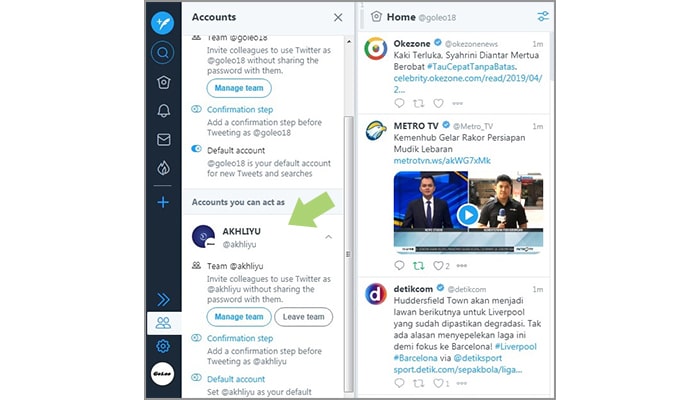700x400 pixels.
Task: Open more options on Okezone tweet
Action: pyautogui.click(x=458, y=103)
